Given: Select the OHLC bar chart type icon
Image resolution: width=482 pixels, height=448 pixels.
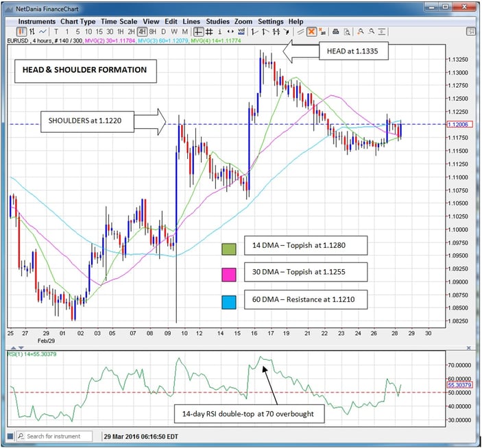Looking at the screenshot, I should coord(32,32).
